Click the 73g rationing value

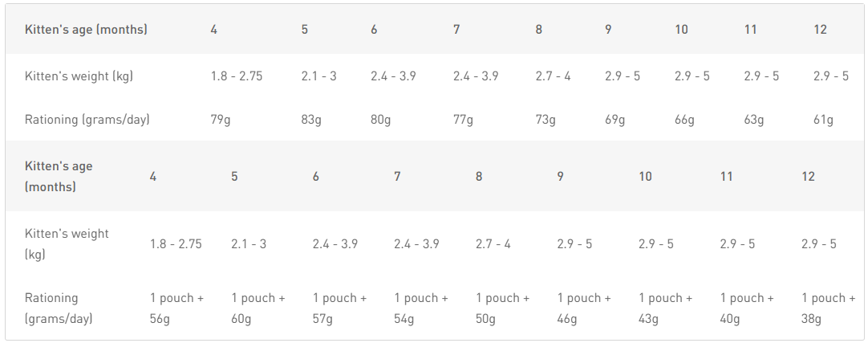(x=546, y=120)
